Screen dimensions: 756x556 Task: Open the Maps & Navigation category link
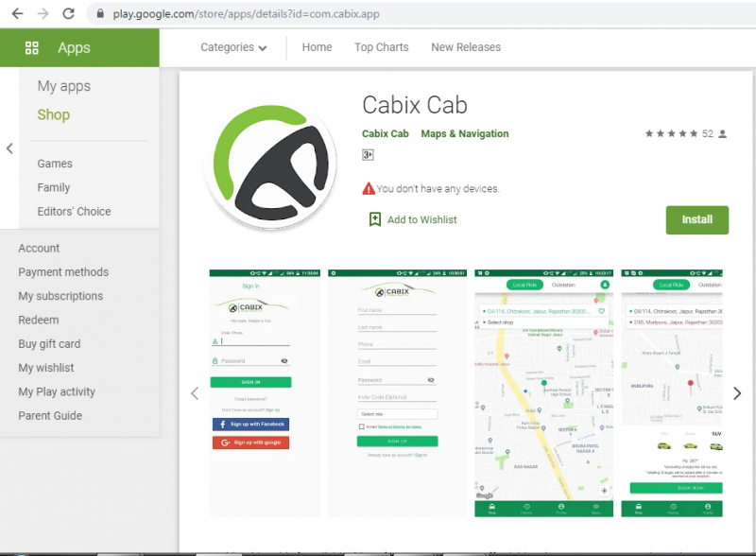[x=465, y=133]
